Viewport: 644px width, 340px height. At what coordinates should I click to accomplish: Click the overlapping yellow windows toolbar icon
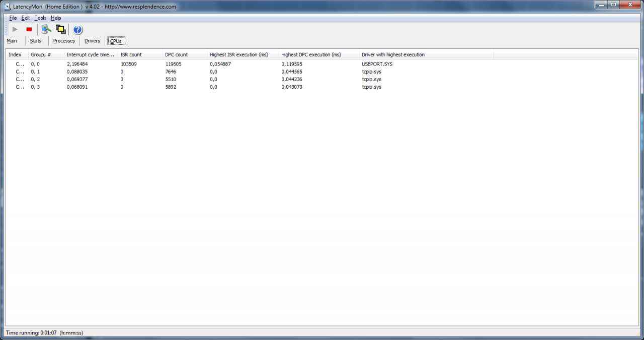click(x=61, y=30)
